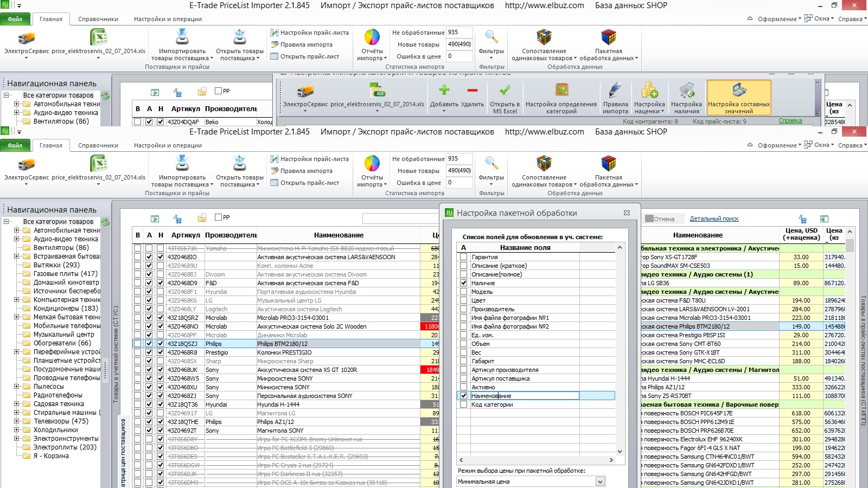Select the Я - Корзина tree item
The image size is (868, 488).
coord(51,456)
